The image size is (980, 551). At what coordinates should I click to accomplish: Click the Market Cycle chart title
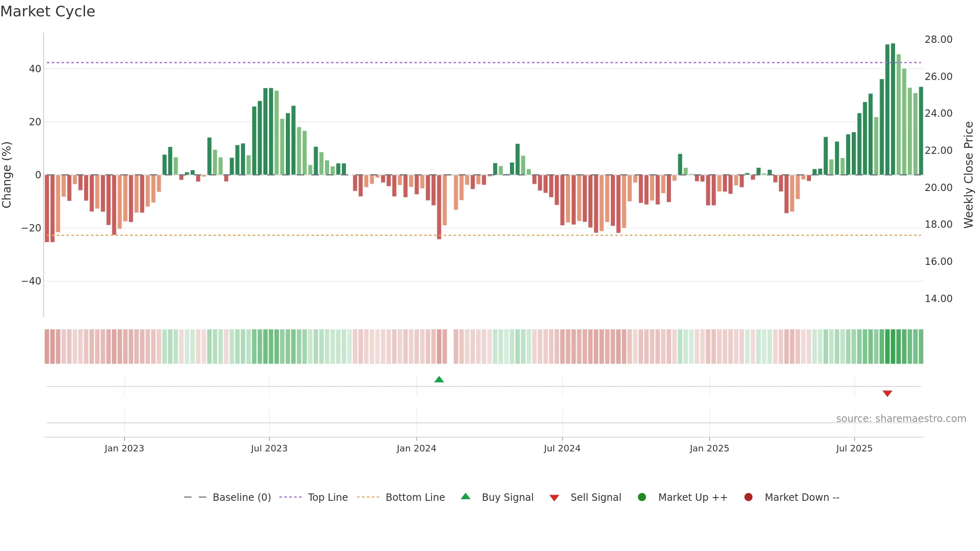48,11
